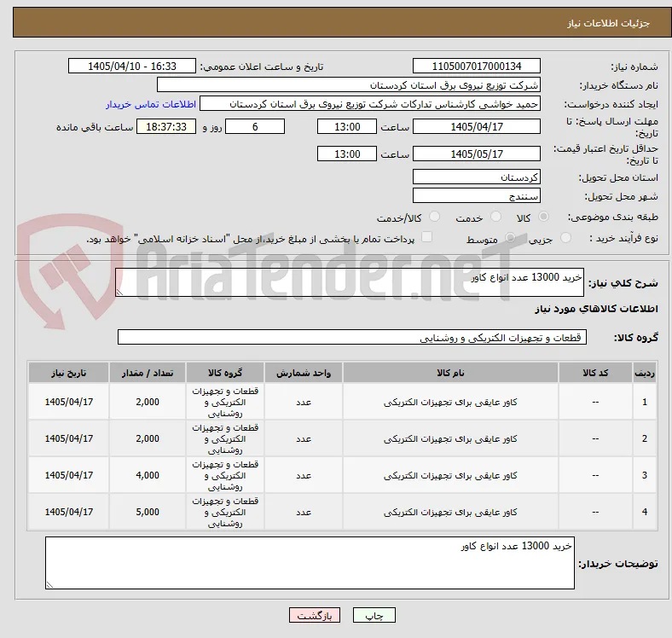The height and width of the screenshot is (638, 672).
Task: Click the buyer organization name field
Action: pos(349,85)
